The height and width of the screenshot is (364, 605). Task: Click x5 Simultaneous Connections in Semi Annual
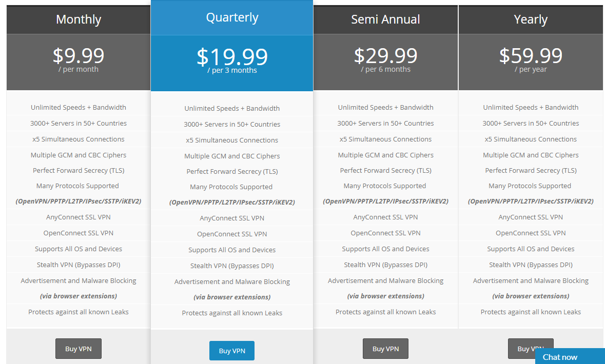(385, 139)
